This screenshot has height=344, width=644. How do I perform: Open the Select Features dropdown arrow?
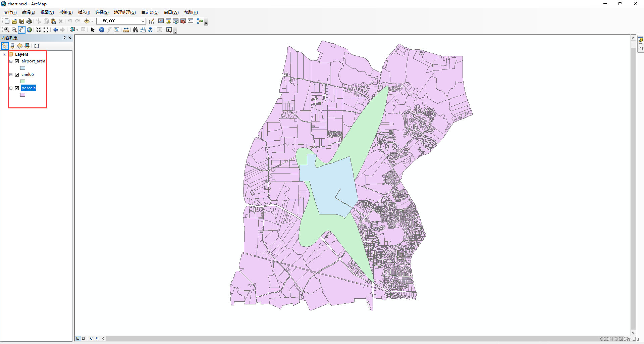[x=77, y=30]
